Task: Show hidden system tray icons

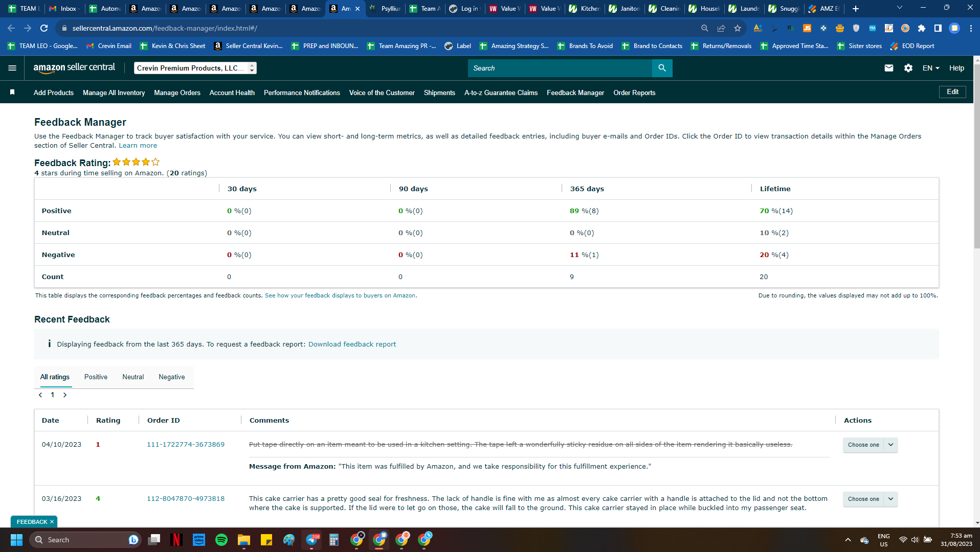Action: point(848,540)
